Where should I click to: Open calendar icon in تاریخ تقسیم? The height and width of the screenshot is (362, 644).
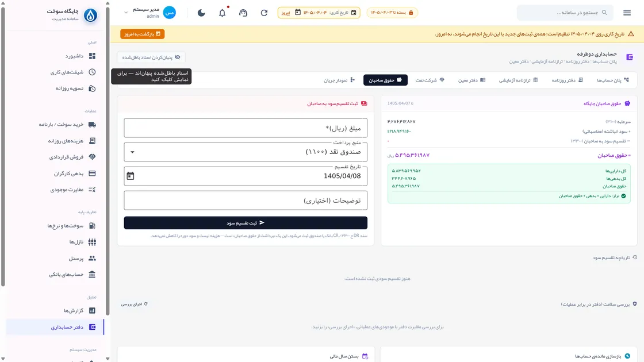[x=130, y=176]
